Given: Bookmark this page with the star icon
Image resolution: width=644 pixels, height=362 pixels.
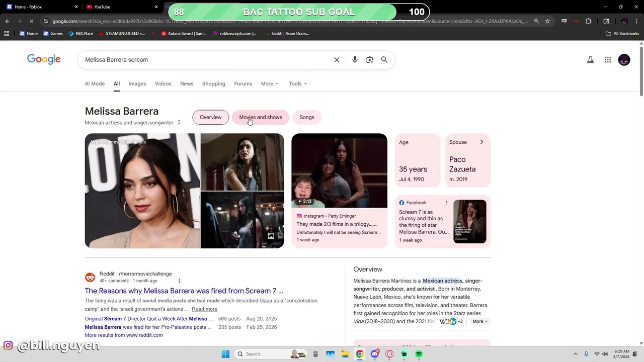Looking at the screenshot, I should 547,21.
